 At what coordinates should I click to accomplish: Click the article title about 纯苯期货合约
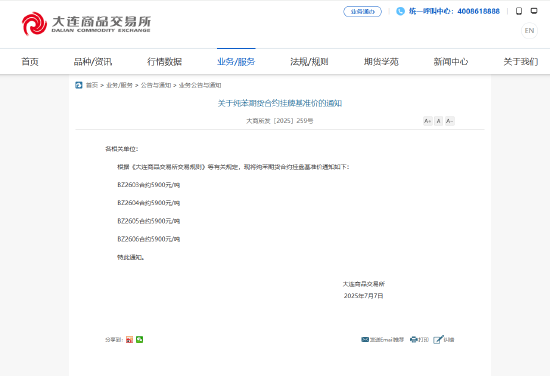[x=280, y=103]
